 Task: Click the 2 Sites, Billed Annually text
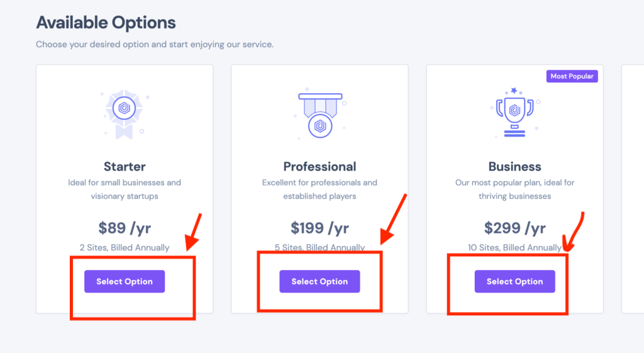(x=125, y=247)
